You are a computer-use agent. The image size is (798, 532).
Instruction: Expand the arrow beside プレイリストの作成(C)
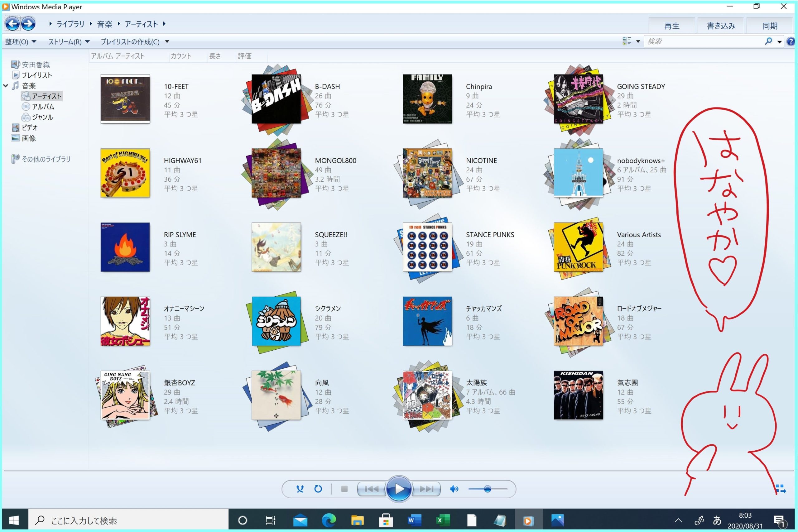pyautogui.click(x=167, y=42)
